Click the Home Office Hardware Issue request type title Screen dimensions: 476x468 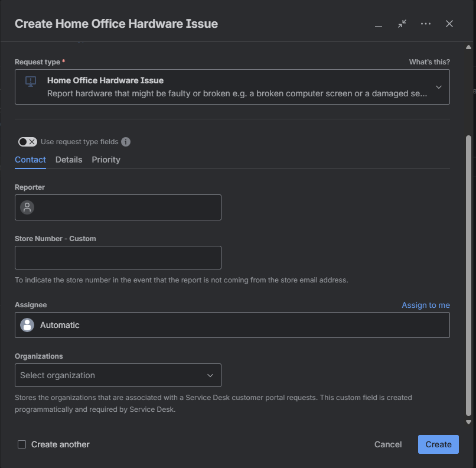pyautogui.click(x=105, y=80)
